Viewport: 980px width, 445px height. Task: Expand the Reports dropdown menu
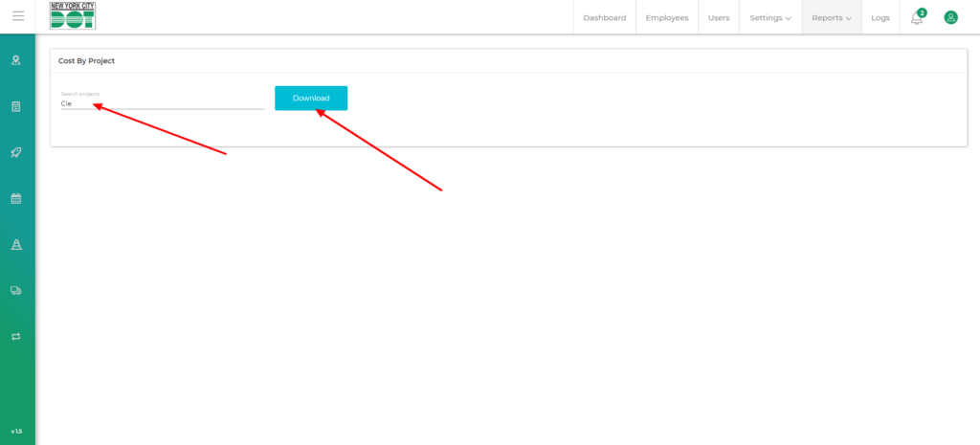click(x=831, y=17)
